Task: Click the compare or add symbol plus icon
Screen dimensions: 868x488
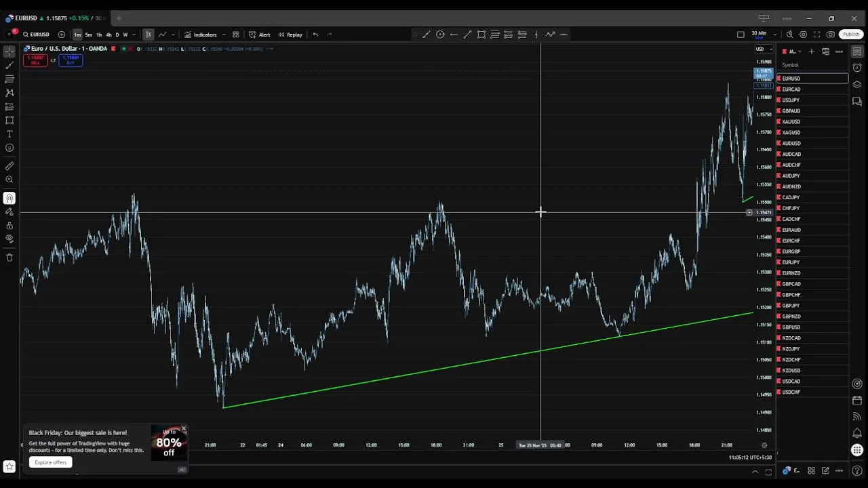Action: tap(62, 35)
